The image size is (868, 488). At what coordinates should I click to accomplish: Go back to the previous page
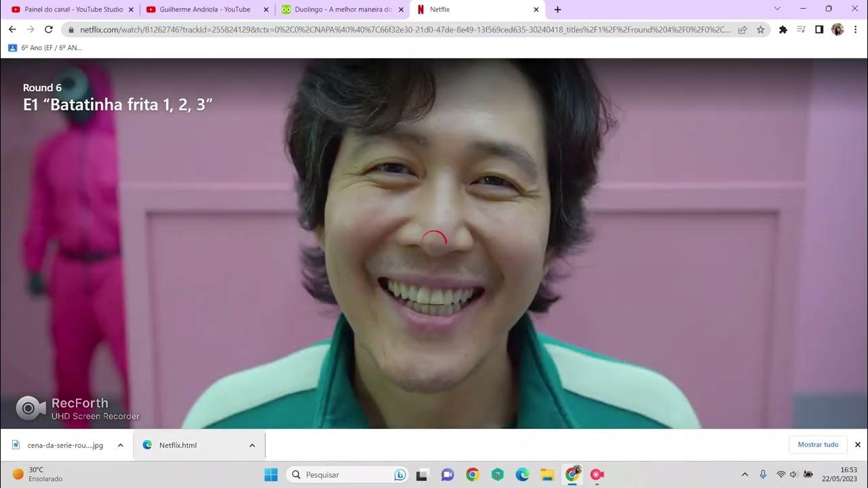[x=12, y=30]
